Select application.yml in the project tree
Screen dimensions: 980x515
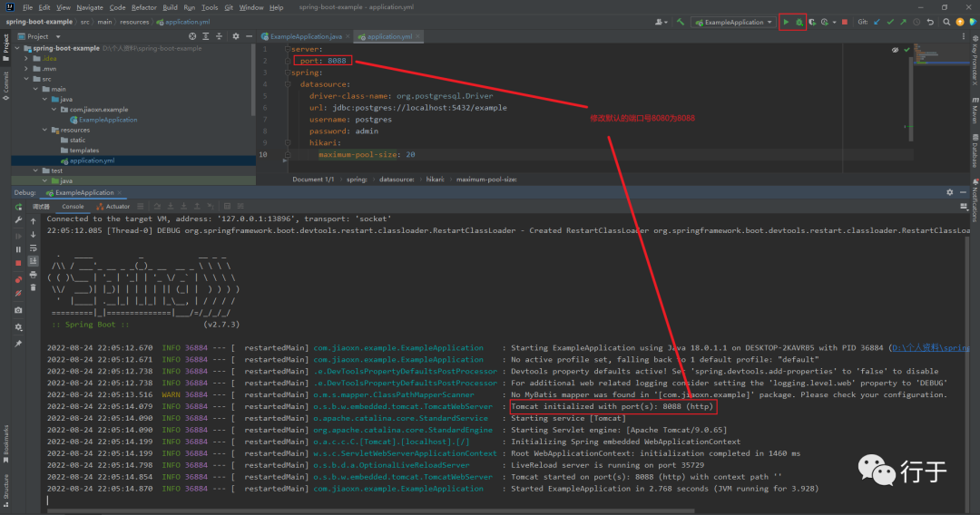[x=92, y=160]
